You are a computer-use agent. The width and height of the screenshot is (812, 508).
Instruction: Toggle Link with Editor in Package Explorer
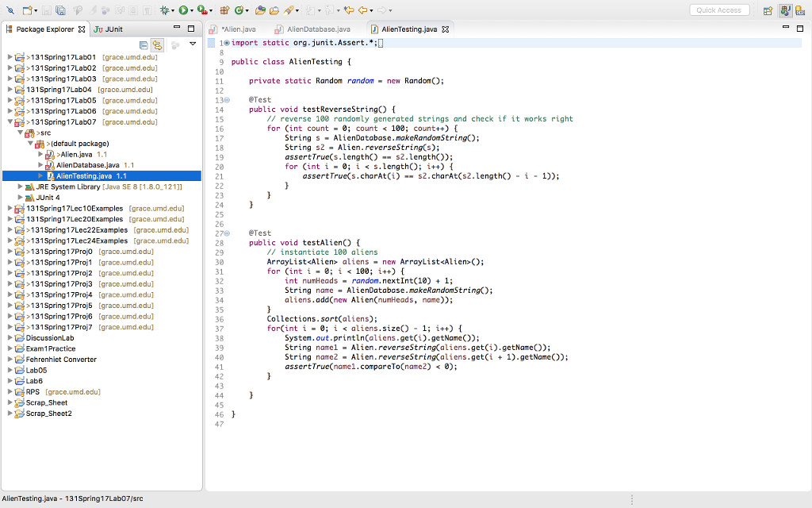point(157,45)
